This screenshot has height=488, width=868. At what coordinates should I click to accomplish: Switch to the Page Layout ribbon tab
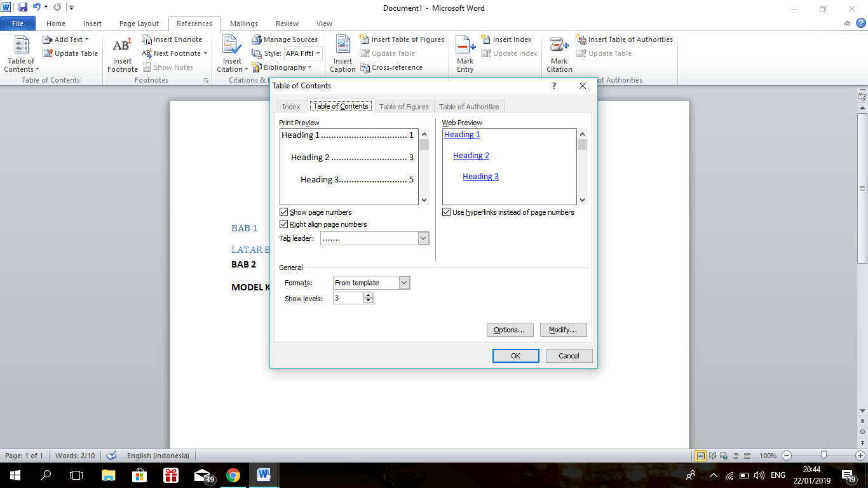[139, 24]
